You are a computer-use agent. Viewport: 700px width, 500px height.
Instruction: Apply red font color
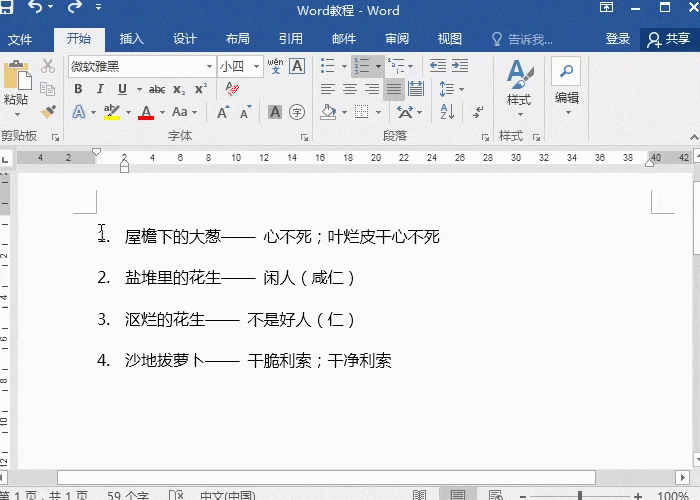(146, 112)
